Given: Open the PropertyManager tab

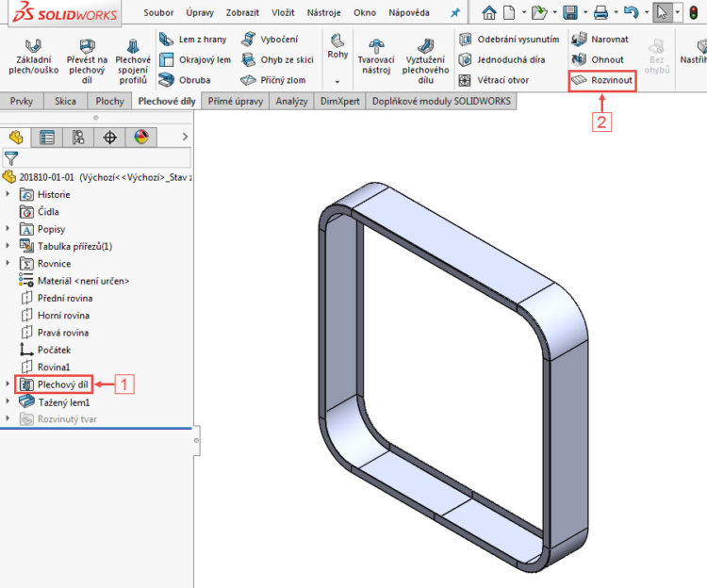Looking at the screenshot, I should pyautogui.click(x=47, y=137).
